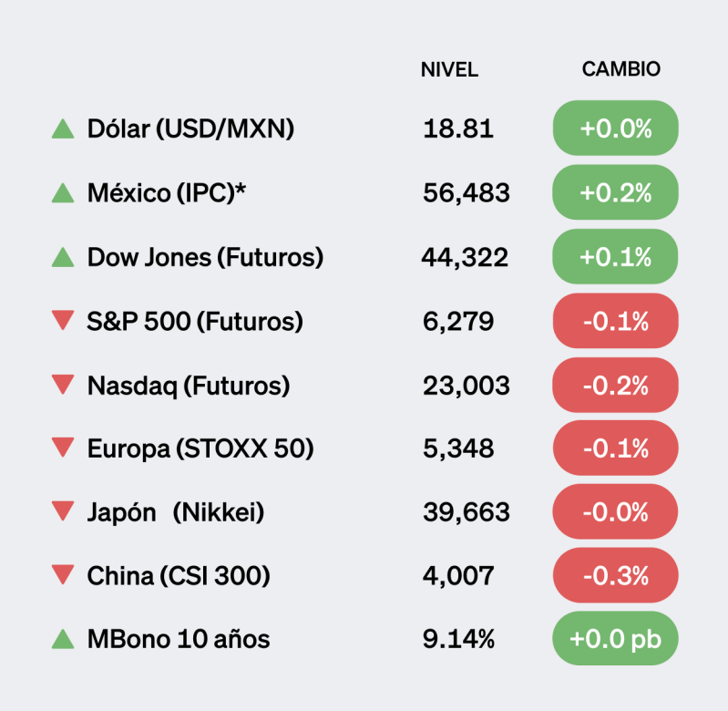
Task: Click the green up arrow beside Dow Jones
Action: tap(63, 257)
